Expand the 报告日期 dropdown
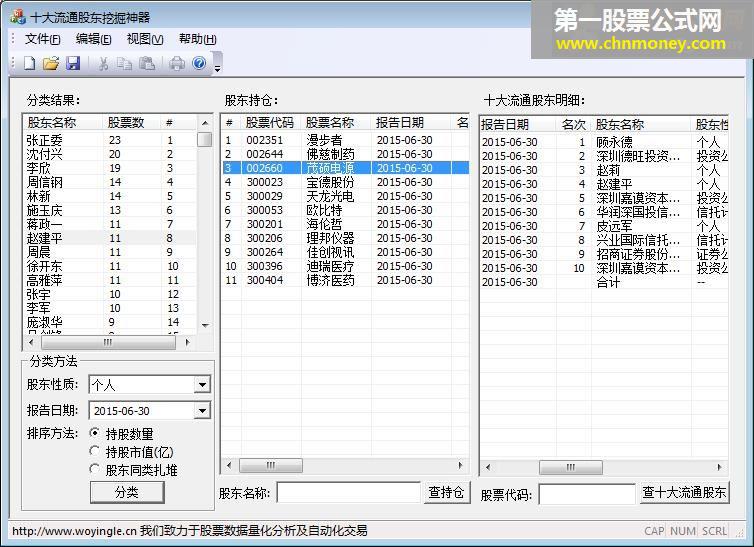 tap(202, 410)
